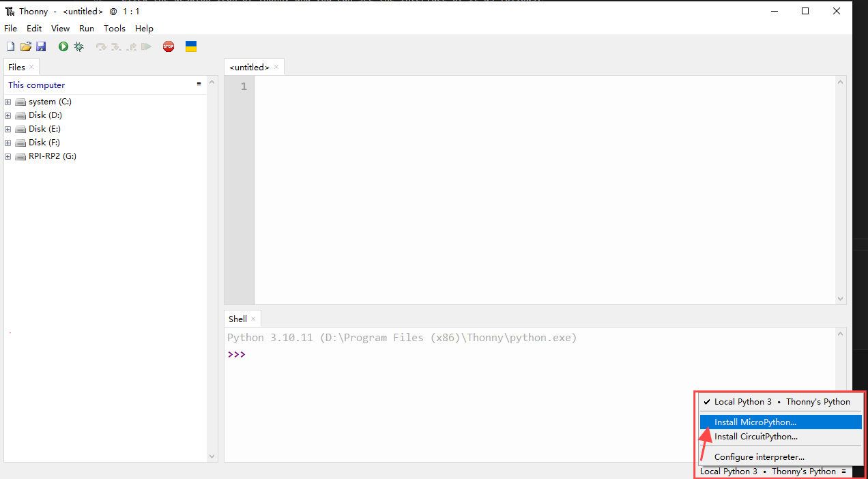Select RPI-RP2 (G:) drive in tree
Screen dimensions: 868x479
click(x=53, y=156)
